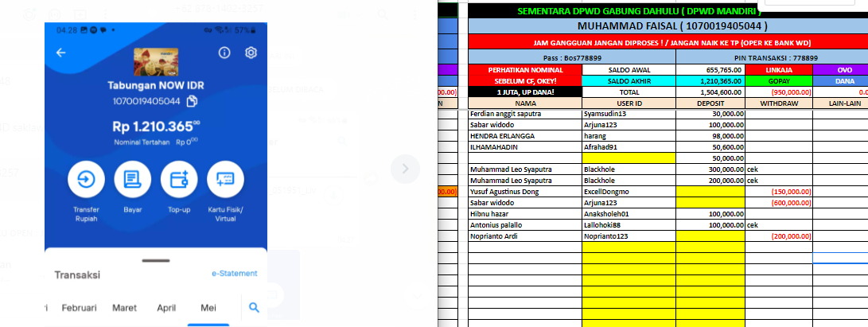Screen dimensions: 868x327
Task: Select the LAIN-LAIN column header
Action: tap(840, 103)
